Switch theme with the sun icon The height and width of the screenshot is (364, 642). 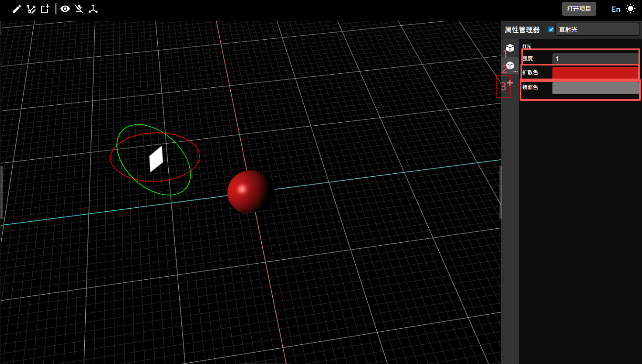631,9
